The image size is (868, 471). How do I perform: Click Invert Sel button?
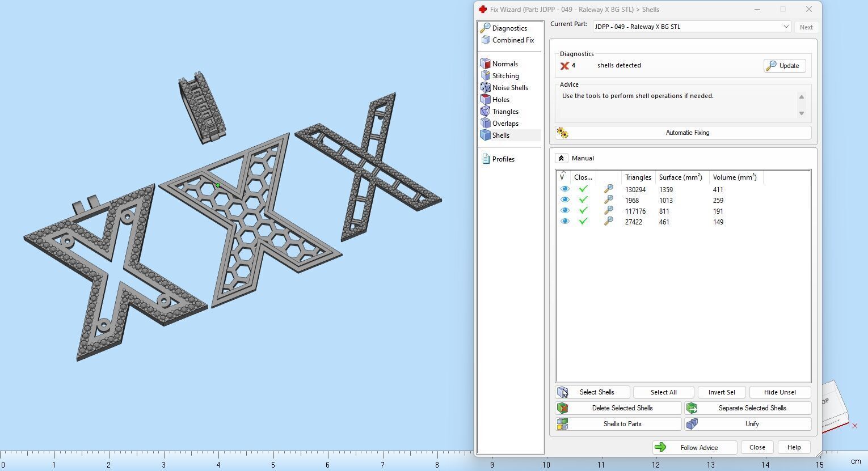[722, 392]
